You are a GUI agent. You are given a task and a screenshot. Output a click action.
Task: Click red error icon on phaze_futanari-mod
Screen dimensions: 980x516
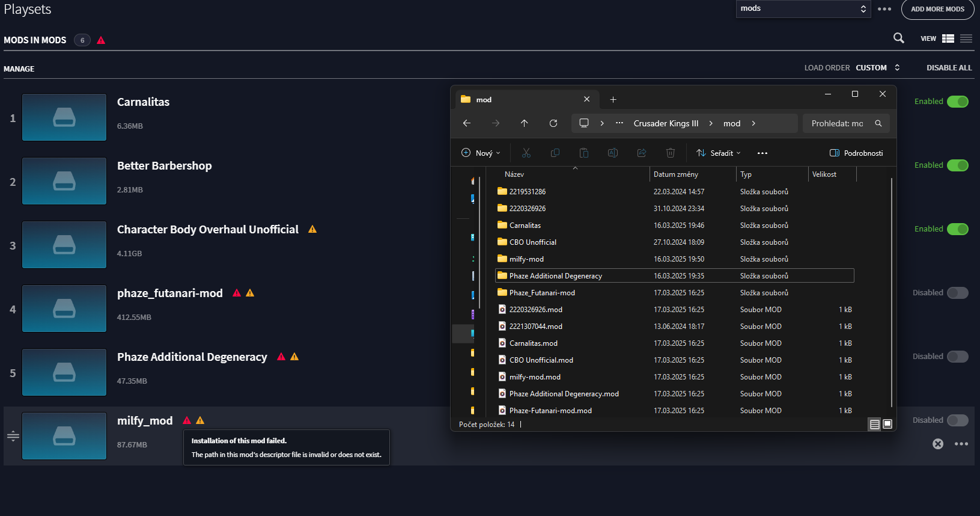pyautogui.click(x=237, y=293)
